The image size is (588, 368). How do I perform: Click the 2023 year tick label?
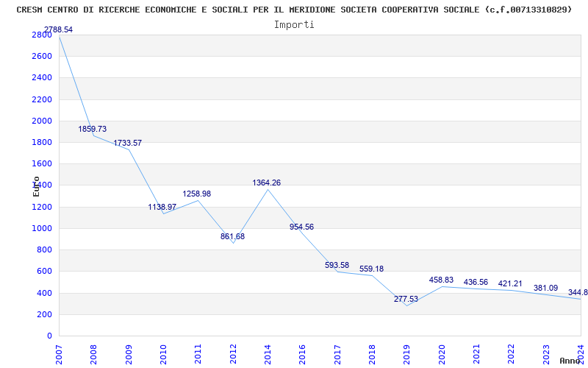[546, 354]
